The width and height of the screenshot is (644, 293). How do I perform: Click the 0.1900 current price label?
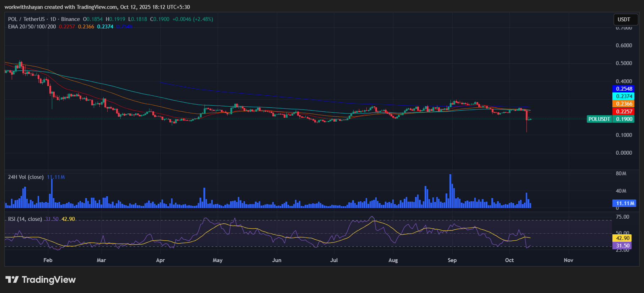tap(624, 119)
